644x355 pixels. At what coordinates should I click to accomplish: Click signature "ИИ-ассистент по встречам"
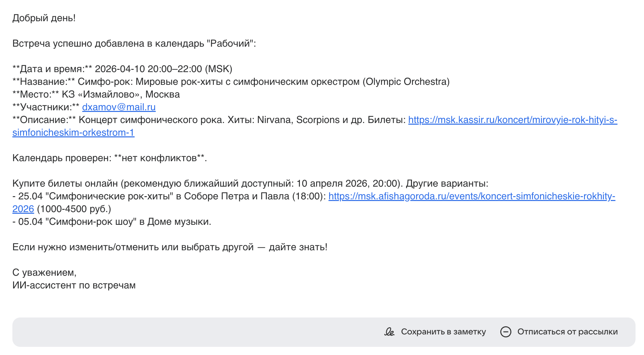pos(74,285)
